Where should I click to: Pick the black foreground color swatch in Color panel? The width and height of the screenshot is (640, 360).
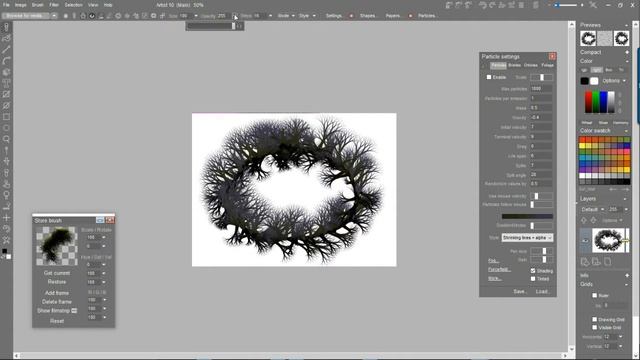[584, 81]
